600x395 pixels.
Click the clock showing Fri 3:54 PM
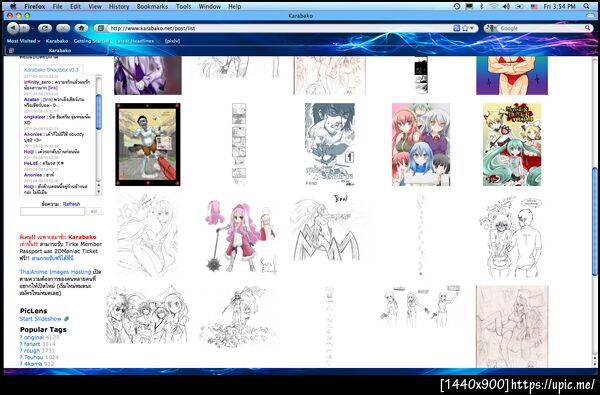click(559, 7)
